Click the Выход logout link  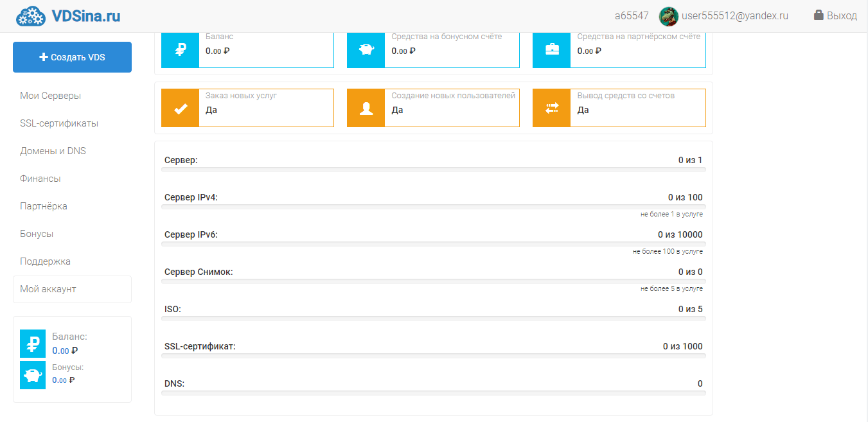(842, 16)
